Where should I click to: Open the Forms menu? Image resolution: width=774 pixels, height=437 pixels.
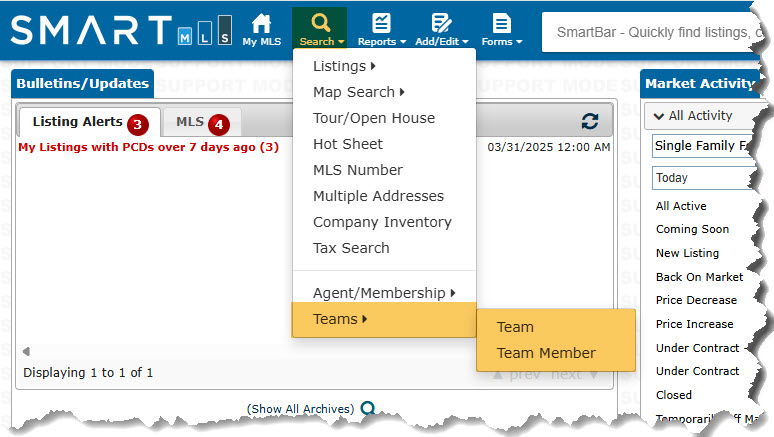pyautogui.click(x=502, y=30)
